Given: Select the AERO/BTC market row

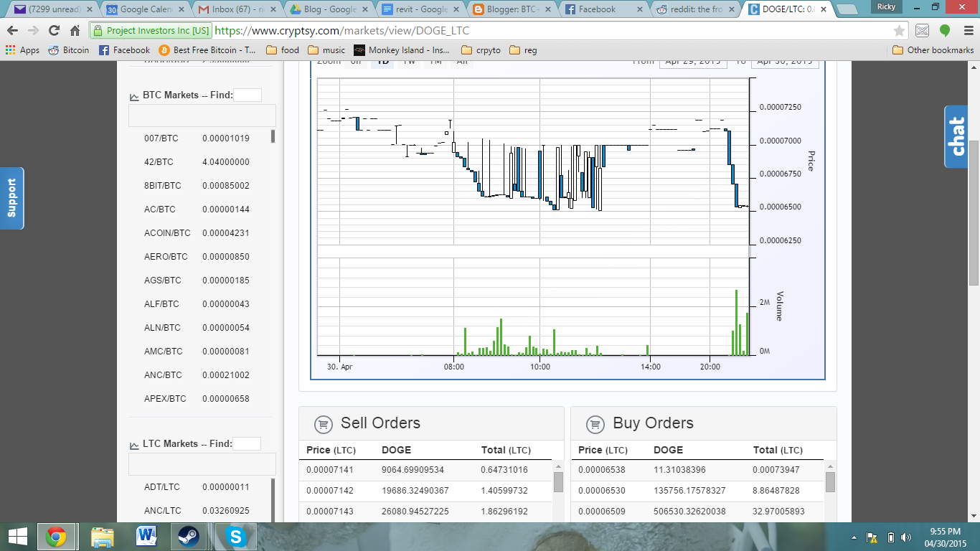Looking at the screenshot, I should click(x=199, y=257).
